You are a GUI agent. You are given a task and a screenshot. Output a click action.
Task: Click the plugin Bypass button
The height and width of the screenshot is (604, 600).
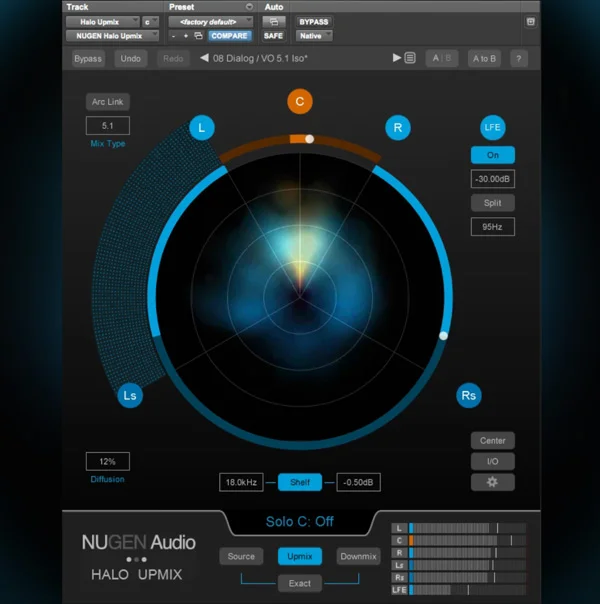click(x=88, y=59)
